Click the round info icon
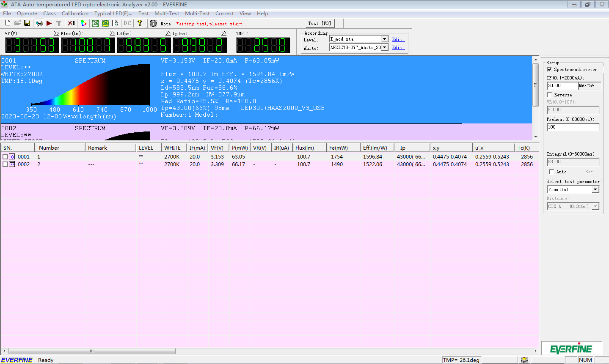This screenshot has height=364, width=609. tap(153, 23)
